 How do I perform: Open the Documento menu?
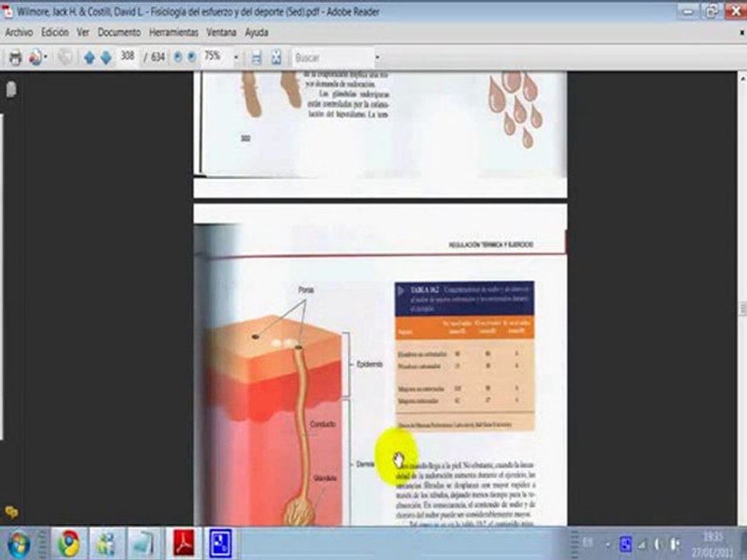pos(119,33)
